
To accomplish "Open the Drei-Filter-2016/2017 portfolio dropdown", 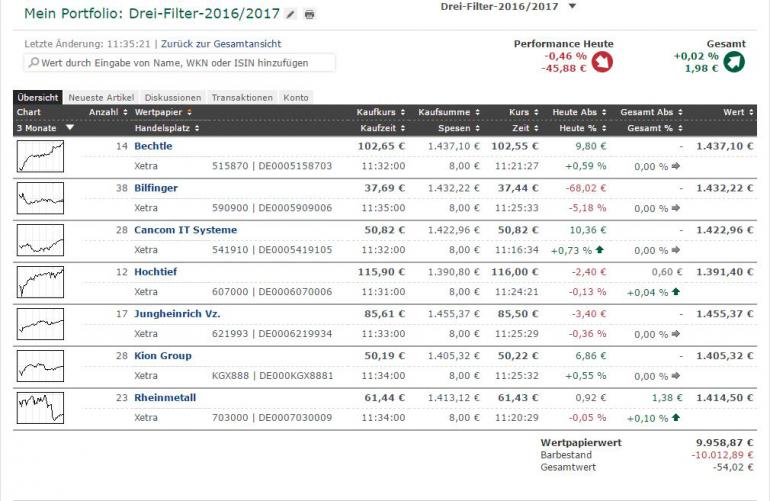I will (x=572, y=6).
